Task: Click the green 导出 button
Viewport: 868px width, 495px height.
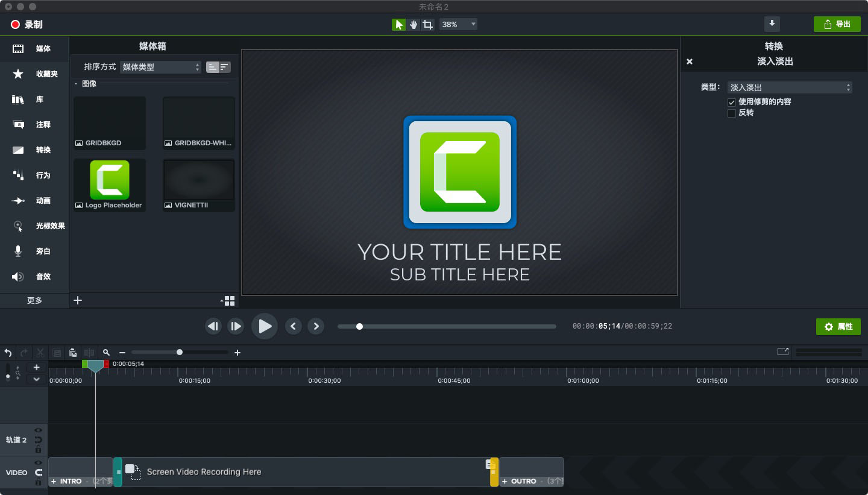Action: [837, 24]
